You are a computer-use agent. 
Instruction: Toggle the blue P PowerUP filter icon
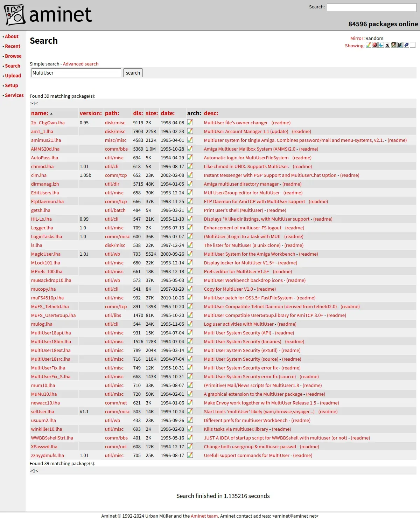406,45
